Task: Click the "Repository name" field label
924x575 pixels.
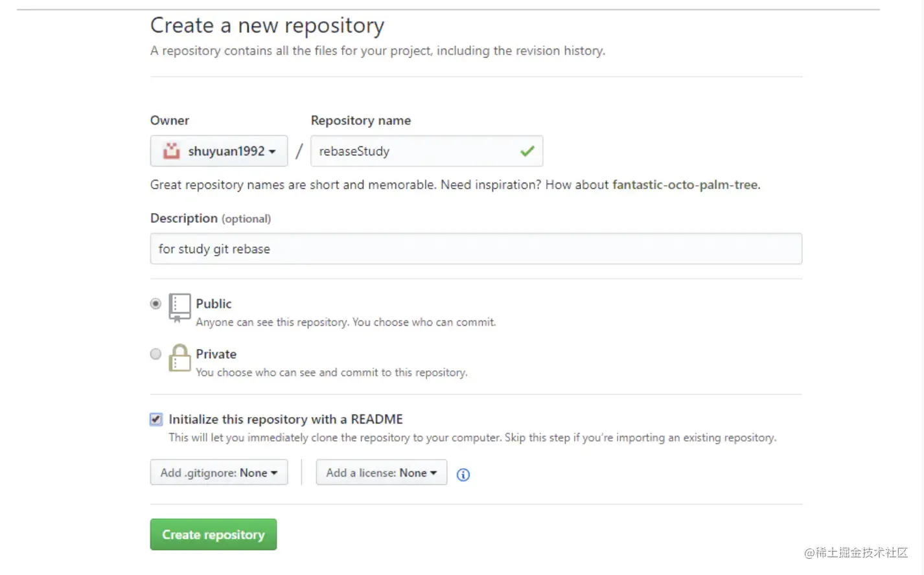Action: 361,120
